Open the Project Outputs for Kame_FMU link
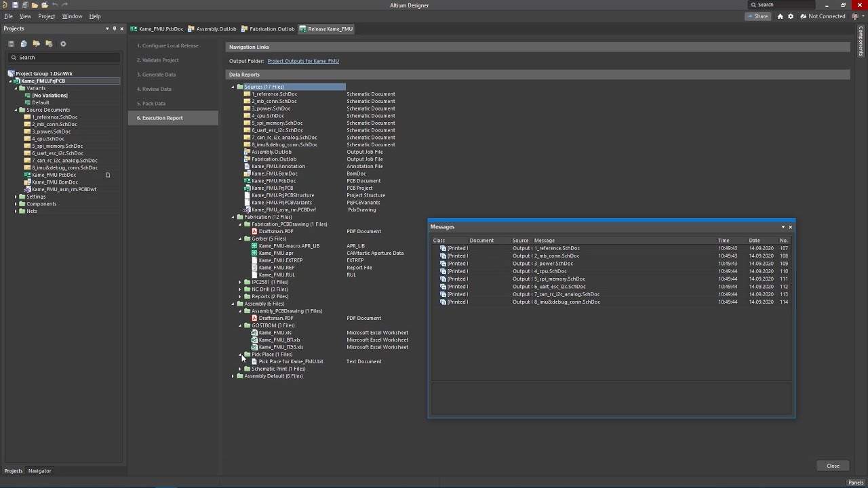Image resolution: width=868 pixels, height=488 pixels. [x=303, y=61]
